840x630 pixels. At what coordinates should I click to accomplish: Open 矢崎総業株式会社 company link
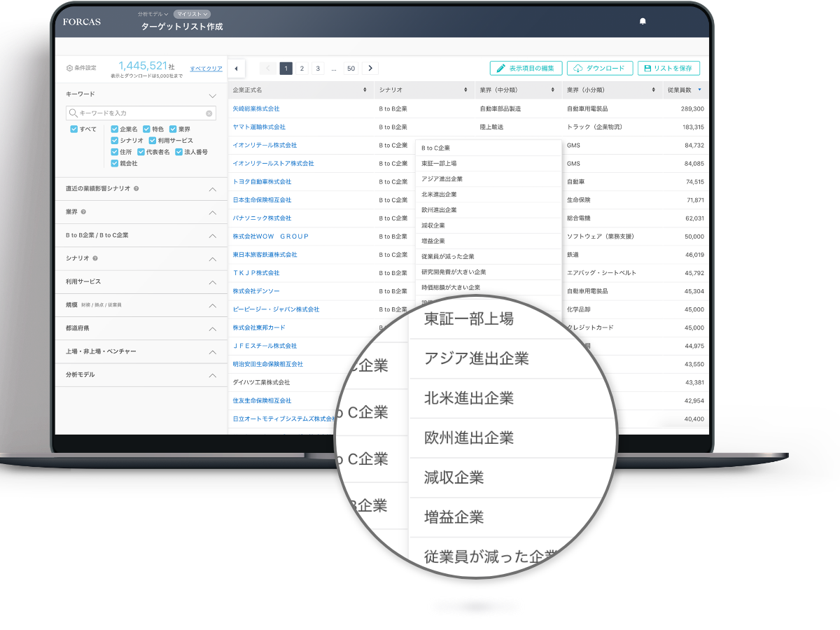click(256, 108)
